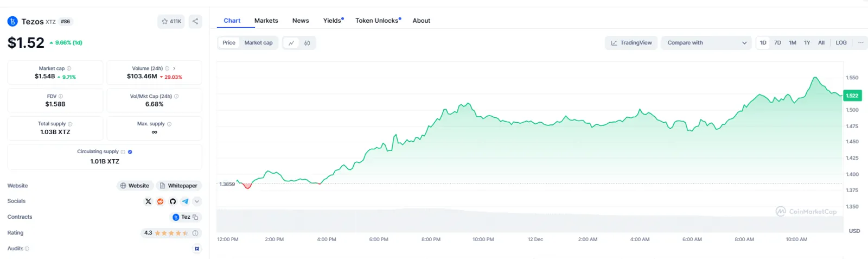
Task: Toggle the LOG scale option
Action: 841,43
